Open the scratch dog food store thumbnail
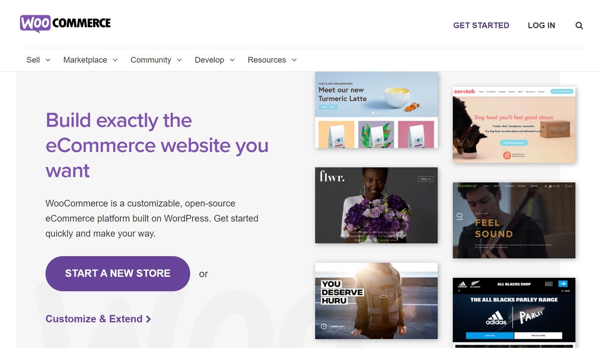Screen dimensions: 602x364 (x=514, y=125)
